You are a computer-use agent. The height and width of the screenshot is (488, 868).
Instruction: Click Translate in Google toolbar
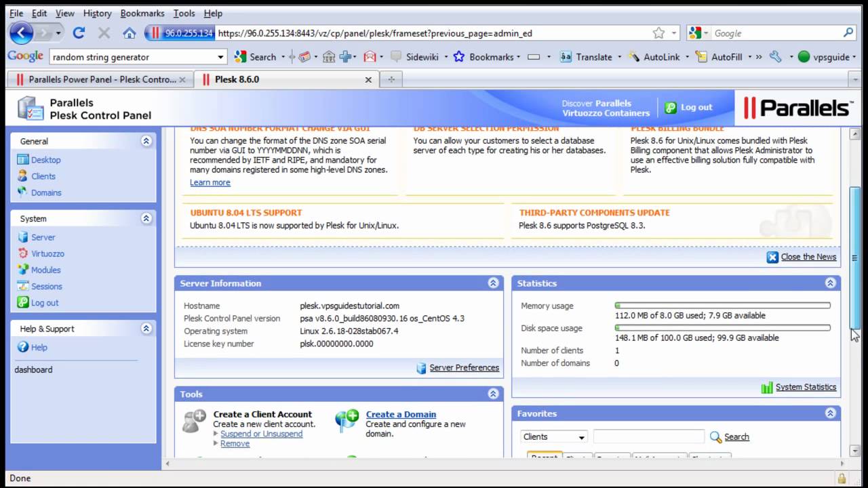[x=586, y=57]
